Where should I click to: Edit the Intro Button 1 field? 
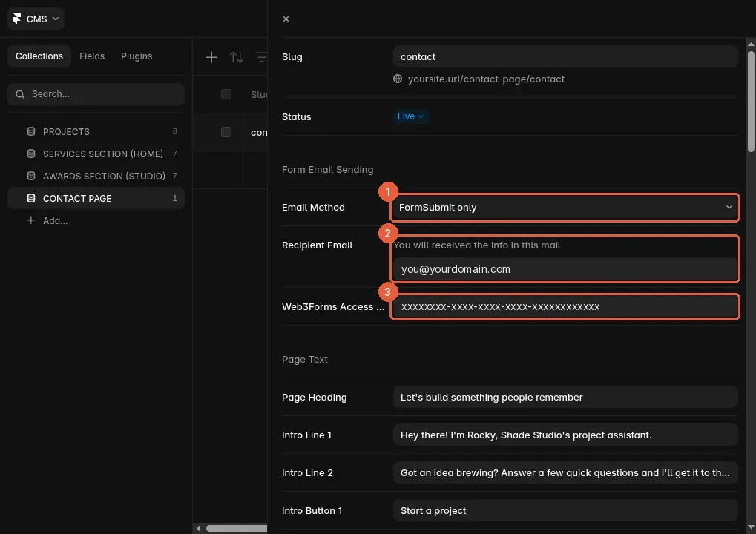point(565,510)
